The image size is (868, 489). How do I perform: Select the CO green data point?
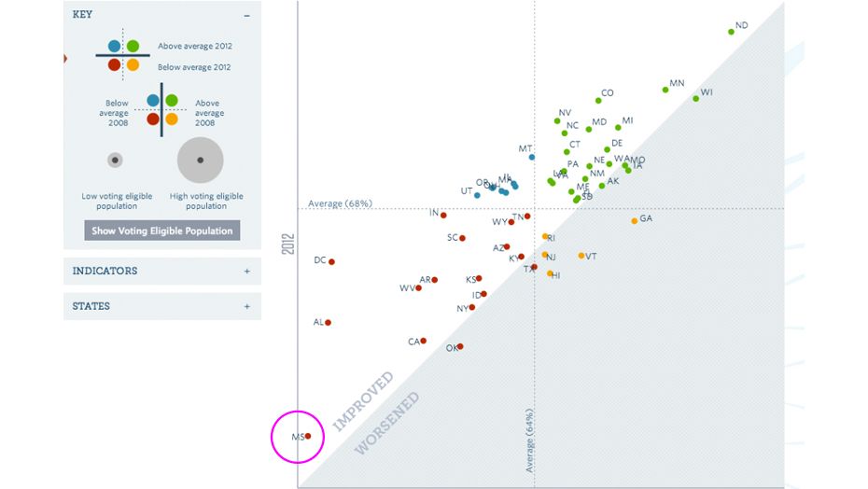(x=598, y=101)
